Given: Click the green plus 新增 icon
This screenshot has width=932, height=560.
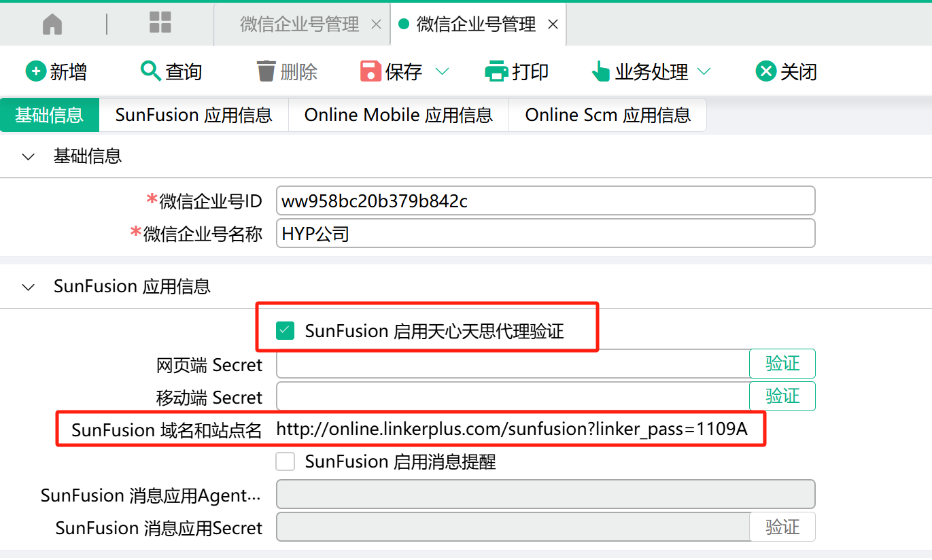Looking at the screenshot, I should tap(35, 71).
